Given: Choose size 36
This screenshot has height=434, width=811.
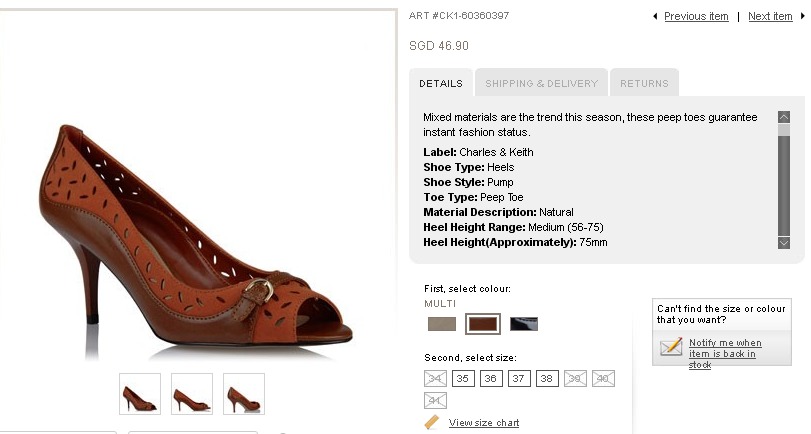Looking at the screenshot, I should (491, 378).
